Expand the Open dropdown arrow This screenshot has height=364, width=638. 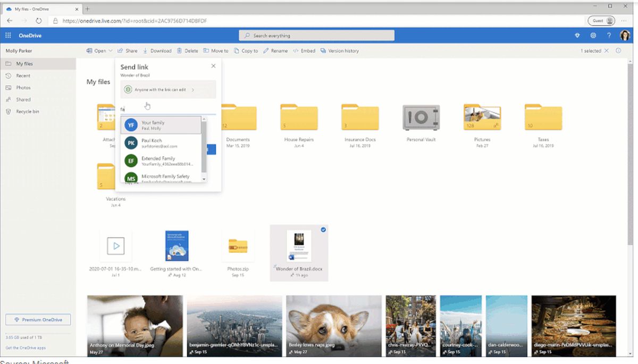tap(110, 51)
